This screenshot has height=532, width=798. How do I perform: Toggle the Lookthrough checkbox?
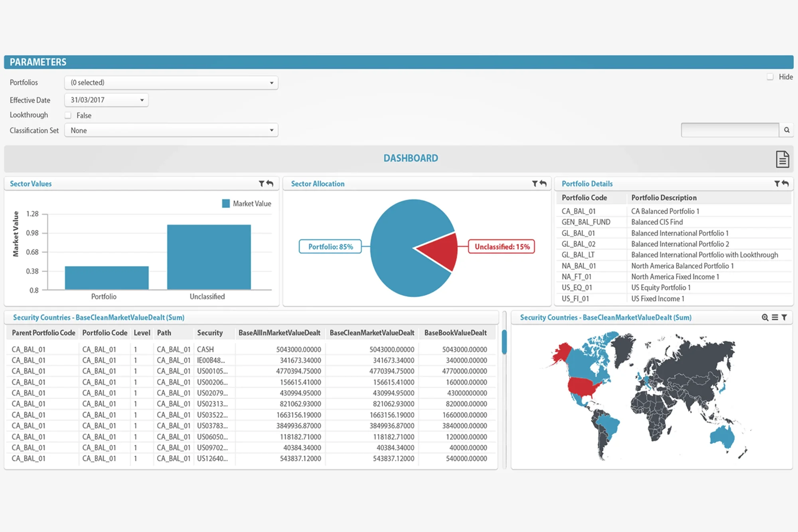[68, 115]
